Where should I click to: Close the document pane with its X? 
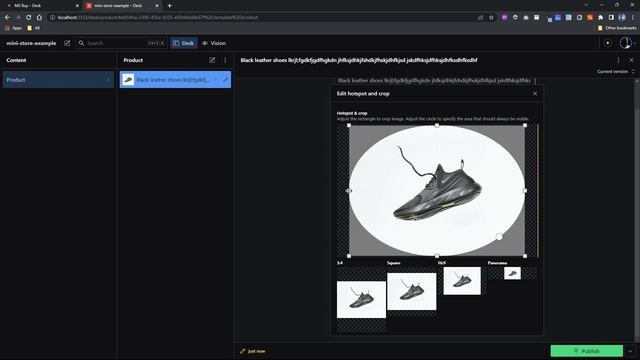631,60
